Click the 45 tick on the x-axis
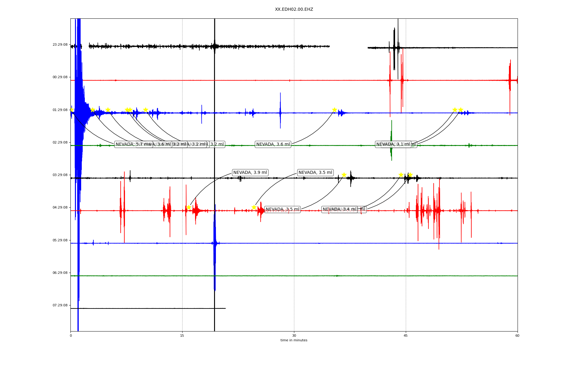The height and width of the screenshot is (368, 588). coord(406,335)
